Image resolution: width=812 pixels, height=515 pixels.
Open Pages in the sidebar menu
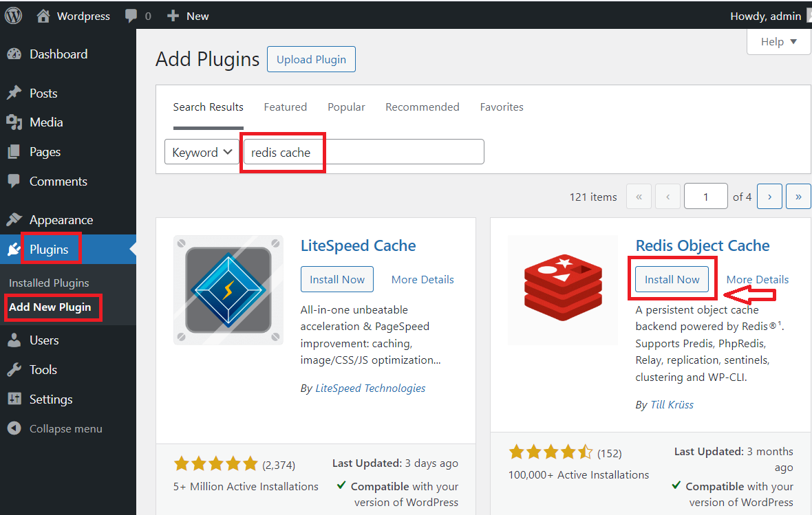coord(45,152)
